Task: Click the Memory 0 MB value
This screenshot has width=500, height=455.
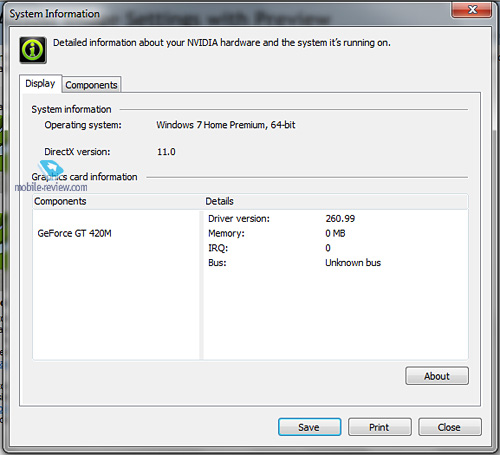Action: pyautogui.click(x=335, y=233)
